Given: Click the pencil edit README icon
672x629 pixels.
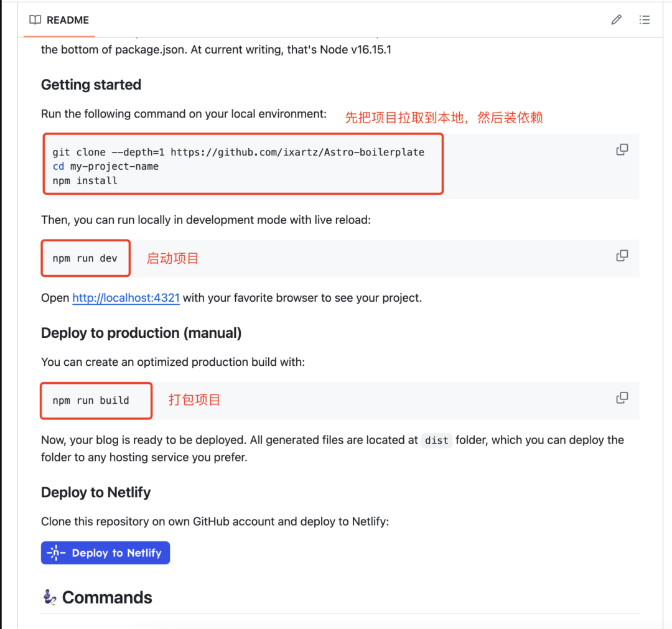Looking at the screenshot, I should click(616, 20).
